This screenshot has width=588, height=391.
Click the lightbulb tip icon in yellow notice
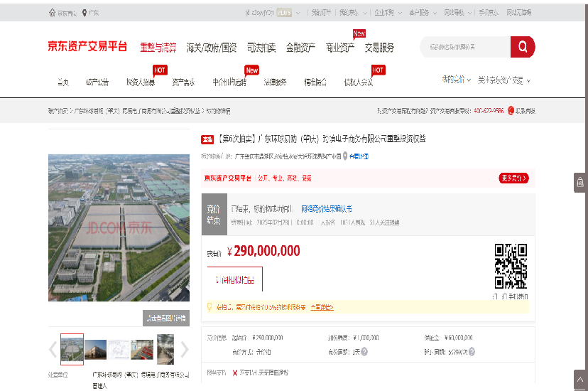(209, 307)
